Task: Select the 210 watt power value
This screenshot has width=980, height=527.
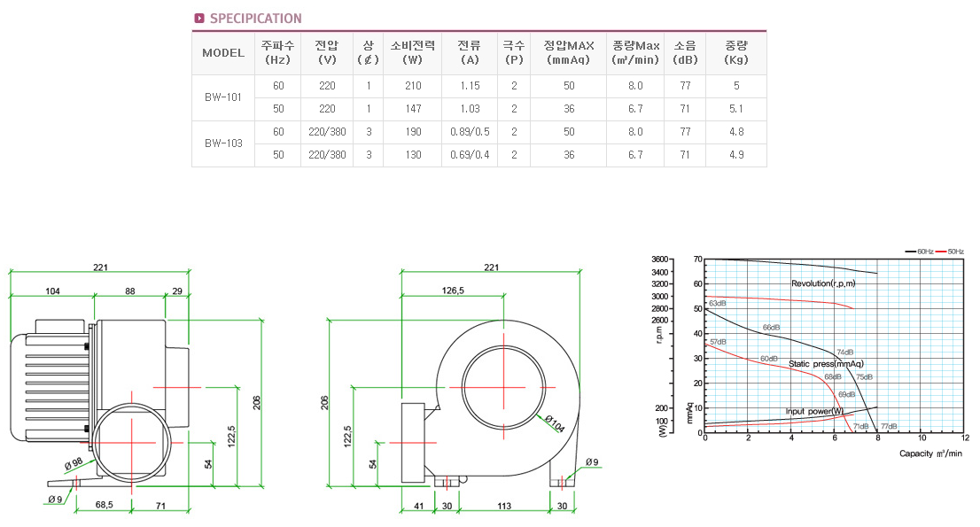Action: 412,86
